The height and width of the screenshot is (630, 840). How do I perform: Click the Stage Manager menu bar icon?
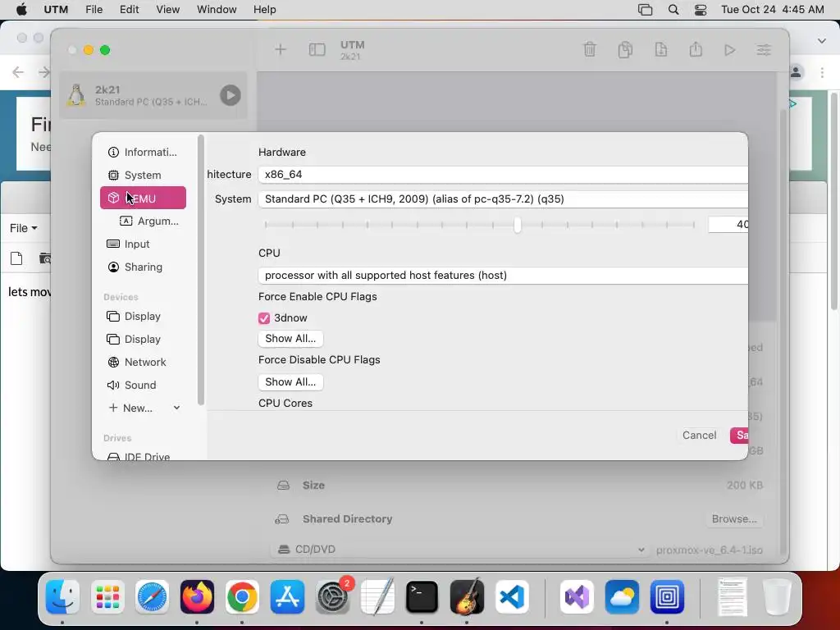pyautogui.click(x=645, y=10)
